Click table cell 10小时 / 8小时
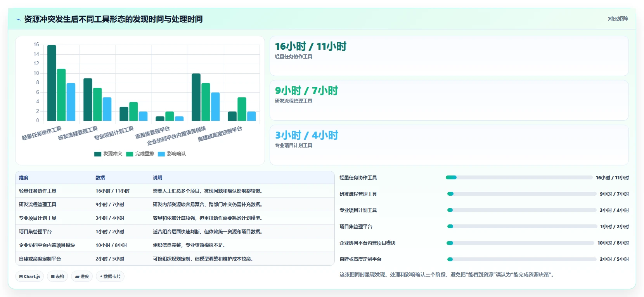The image size is (644, 297). [111, 245]
